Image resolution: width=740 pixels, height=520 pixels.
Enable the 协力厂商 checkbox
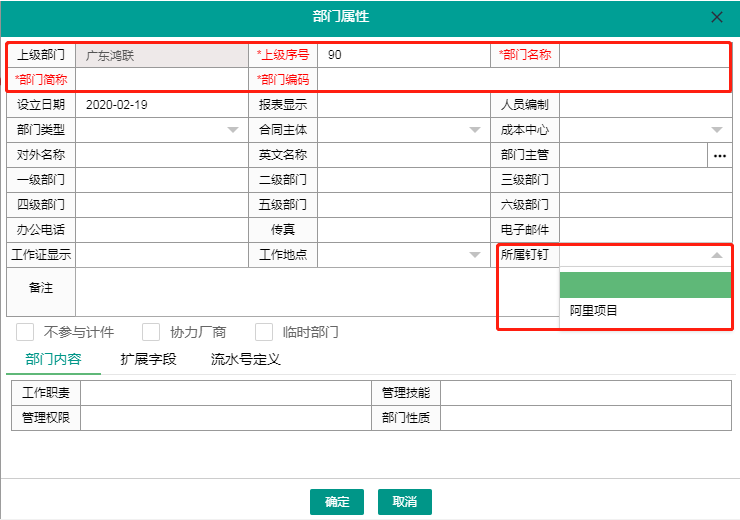152,332
